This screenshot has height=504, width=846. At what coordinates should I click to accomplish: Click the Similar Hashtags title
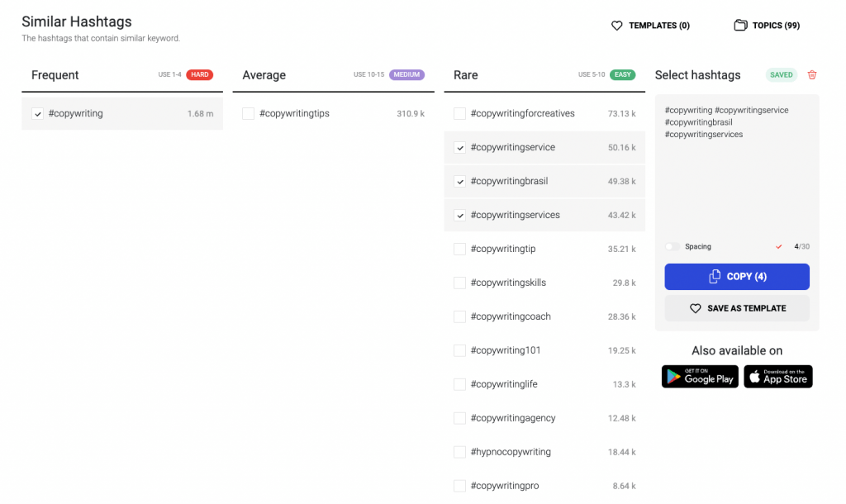pyautogui.click(x=77, y=21)
